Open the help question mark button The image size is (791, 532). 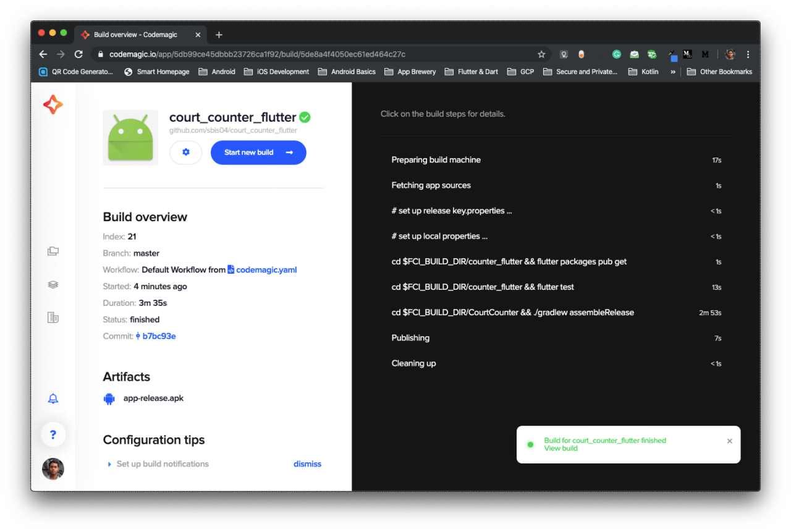pos(53,434)
